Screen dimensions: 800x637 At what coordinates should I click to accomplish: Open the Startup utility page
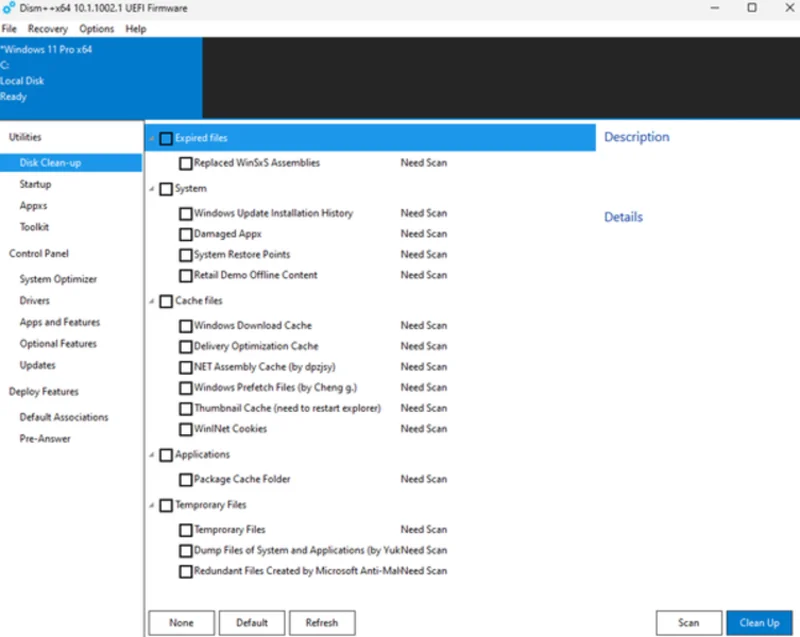35,184
